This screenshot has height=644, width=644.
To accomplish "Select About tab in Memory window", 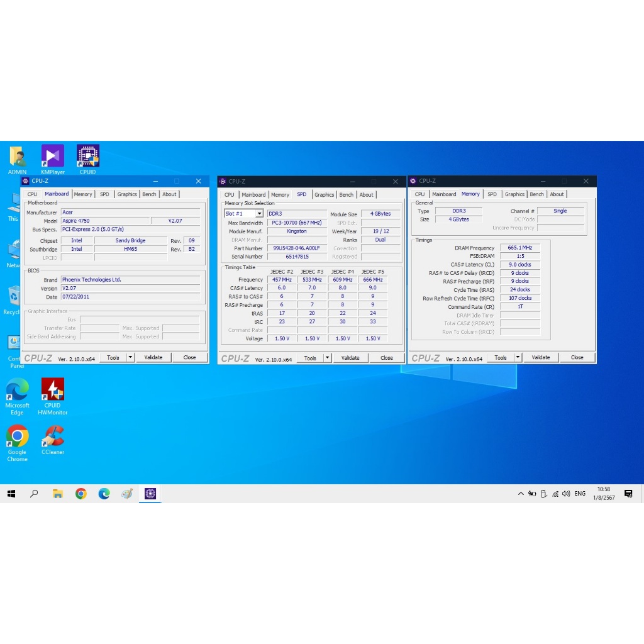I will [557, 194].
